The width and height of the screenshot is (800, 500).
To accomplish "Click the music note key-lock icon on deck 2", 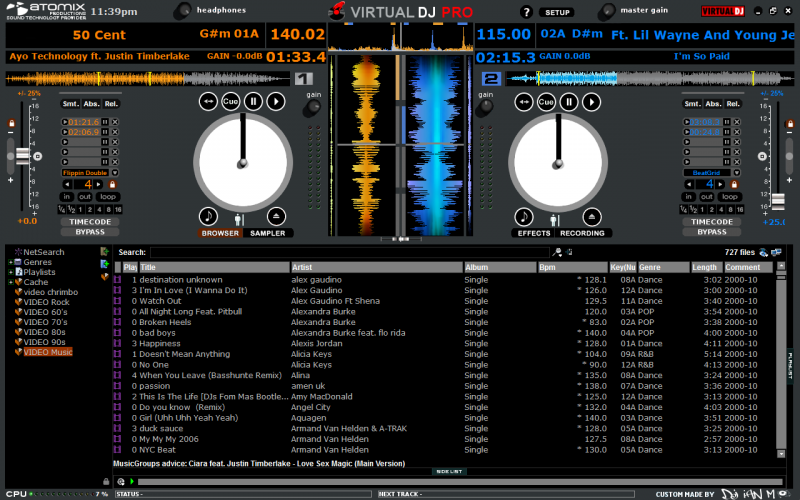I will point(524,217).
